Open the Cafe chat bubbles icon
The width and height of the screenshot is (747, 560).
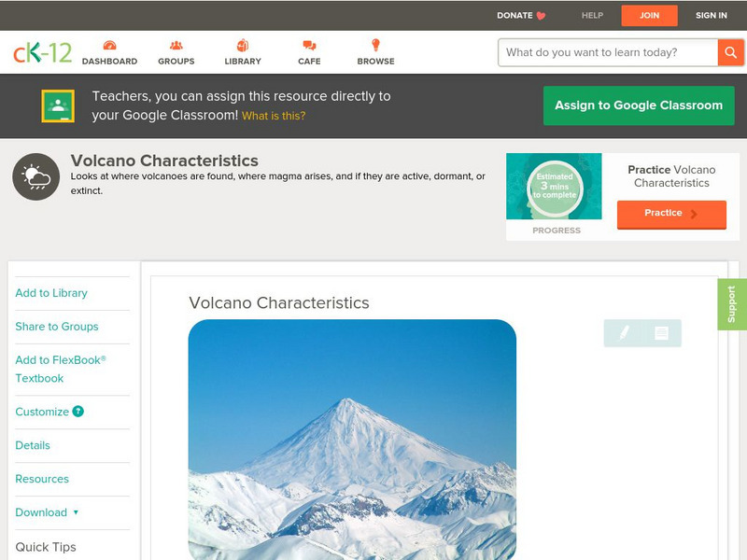tap(309, 45)
